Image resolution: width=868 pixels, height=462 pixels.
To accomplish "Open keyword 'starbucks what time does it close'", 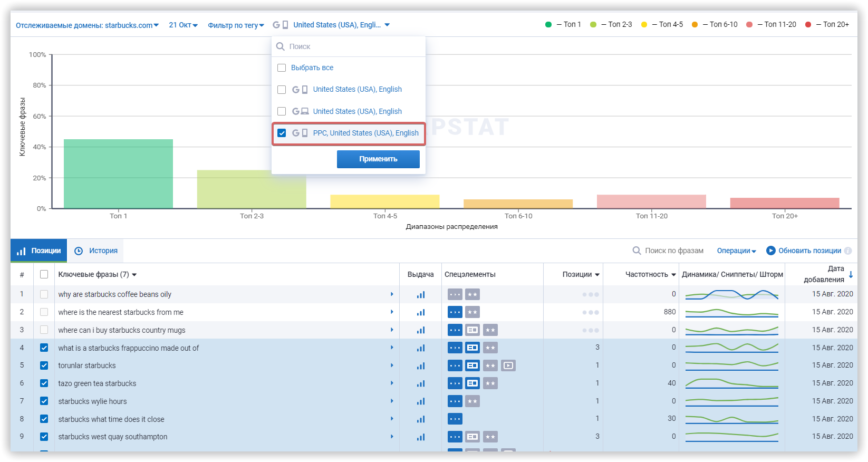I will [x=111, y=419].
